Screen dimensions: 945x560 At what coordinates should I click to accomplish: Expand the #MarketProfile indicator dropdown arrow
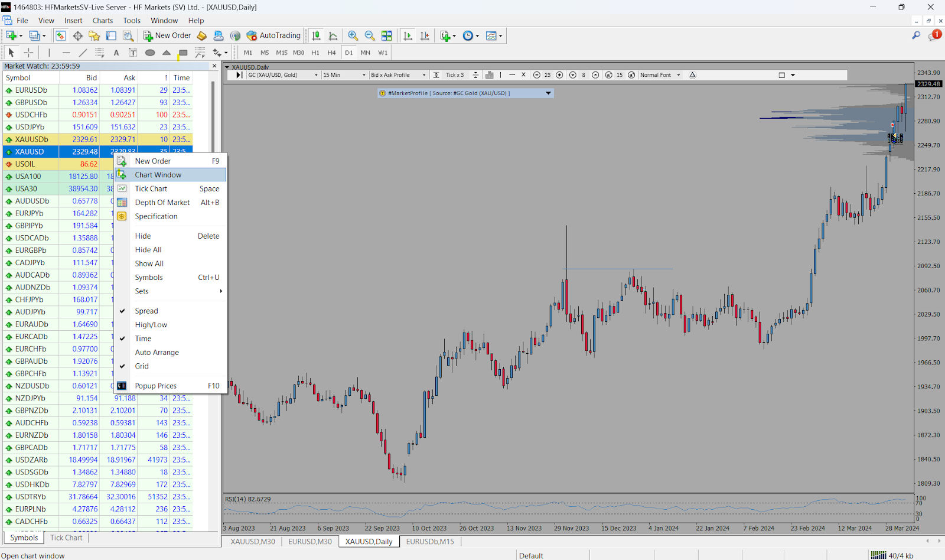click(x=548, y=93)
